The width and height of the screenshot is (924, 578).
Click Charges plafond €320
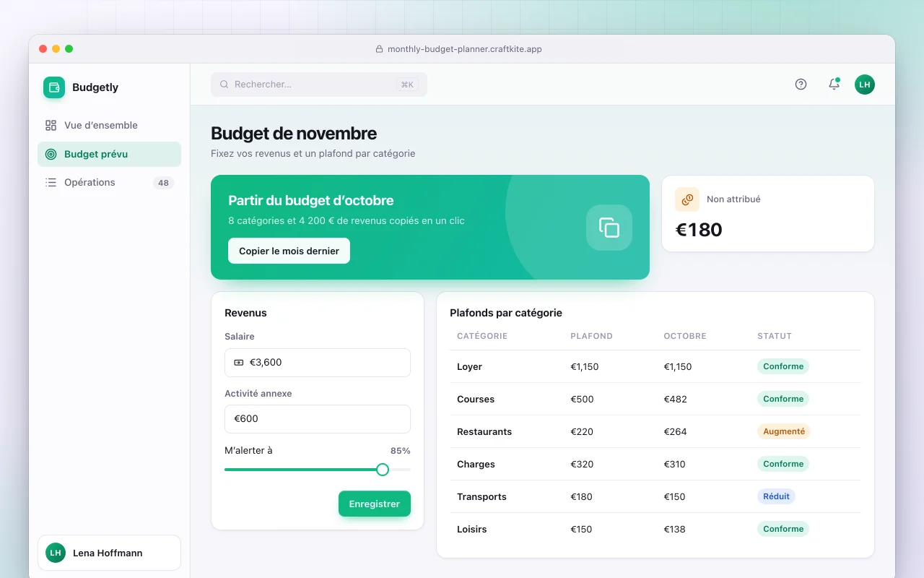point(582,464)
